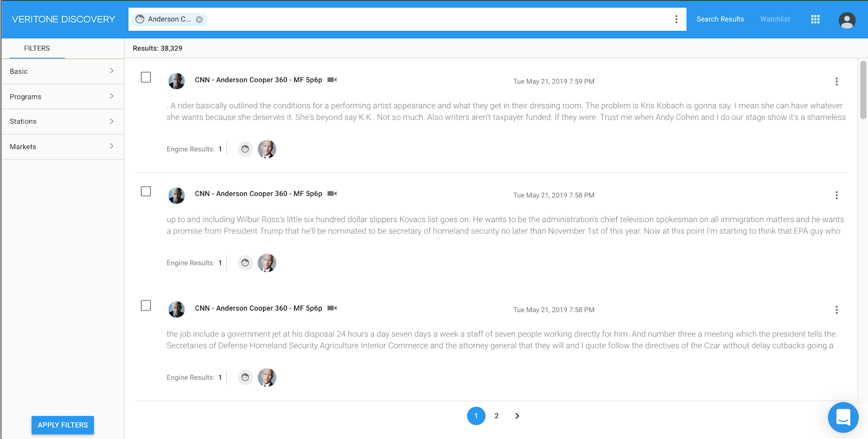Image resolution: width=868 pixels, height=439 pixels.
Task: Open the user profile avatar menu
Action: (x=847, y=20)
